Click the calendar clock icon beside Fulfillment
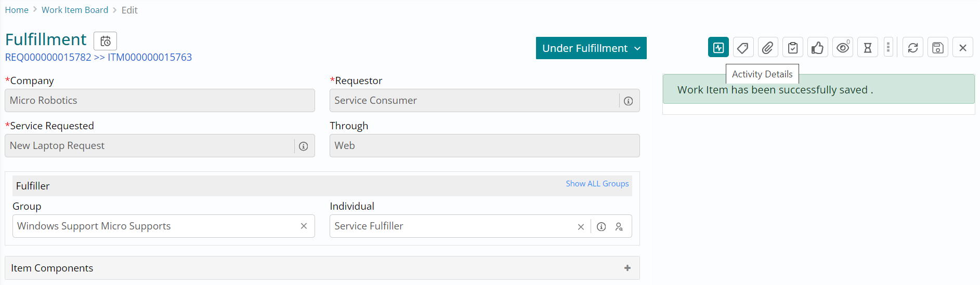 106,41
